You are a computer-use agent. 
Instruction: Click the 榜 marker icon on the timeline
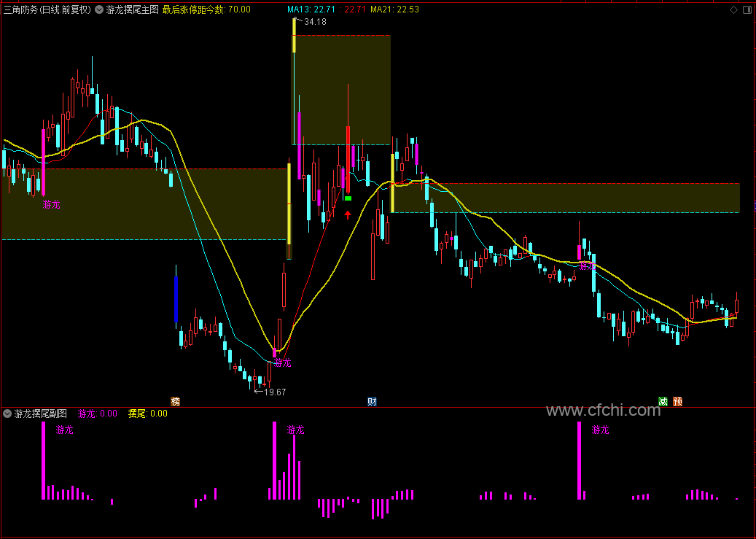click(176, 401)
